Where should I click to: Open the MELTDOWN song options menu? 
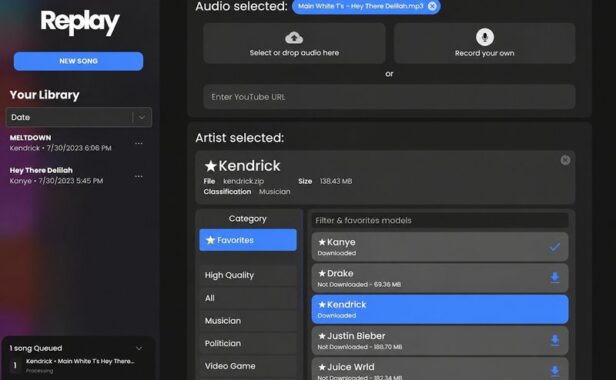tap(138, 143)
